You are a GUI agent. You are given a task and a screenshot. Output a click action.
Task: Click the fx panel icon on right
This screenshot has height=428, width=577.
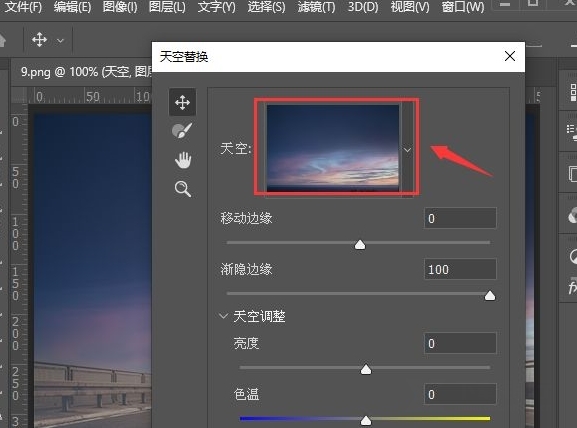[572, 287]
